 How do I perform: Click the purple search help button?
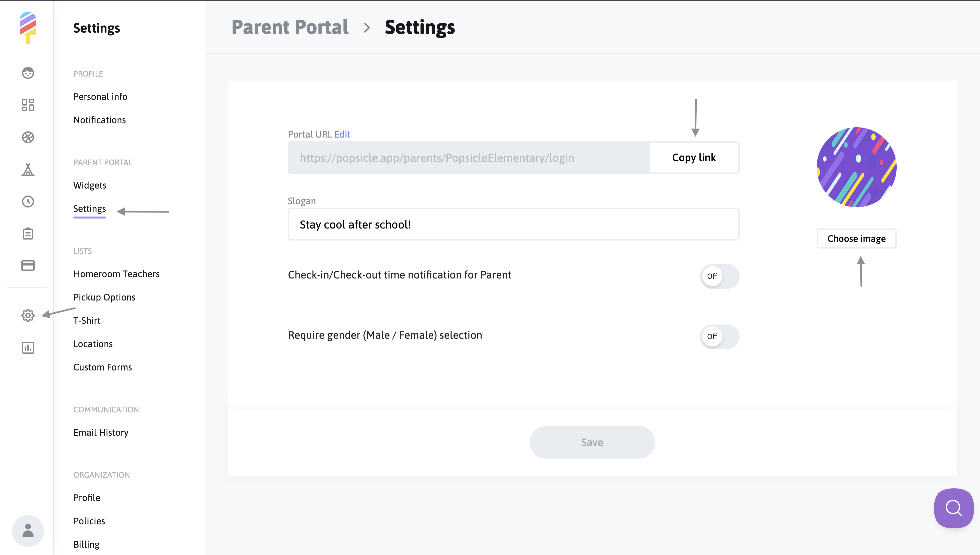[953, 508]
